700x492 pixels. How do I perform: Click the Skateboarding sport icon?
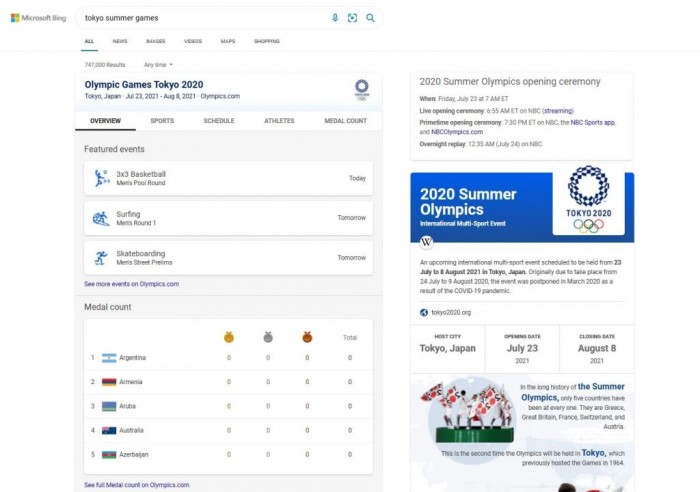coord(101,258)
